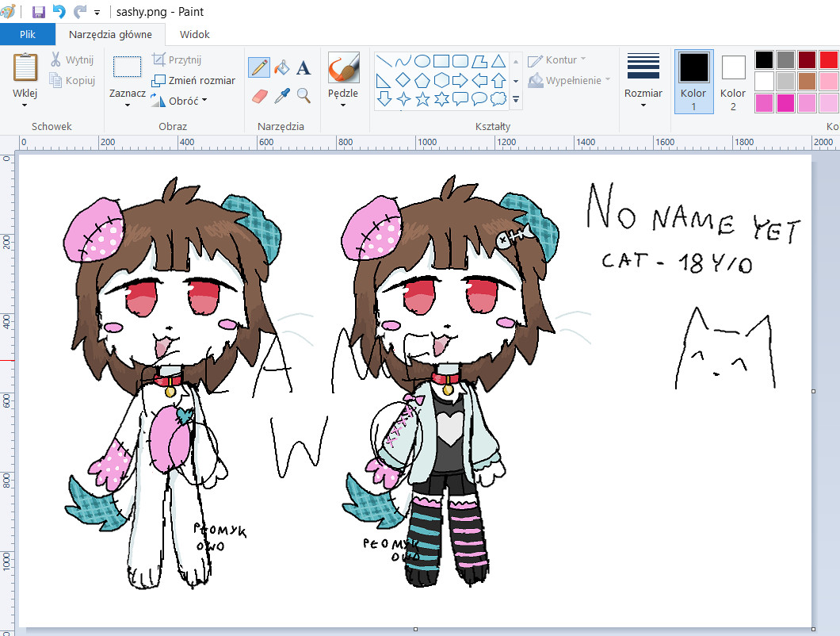
Task: Click the Undo arrow icon
Action: coord(59,12)
